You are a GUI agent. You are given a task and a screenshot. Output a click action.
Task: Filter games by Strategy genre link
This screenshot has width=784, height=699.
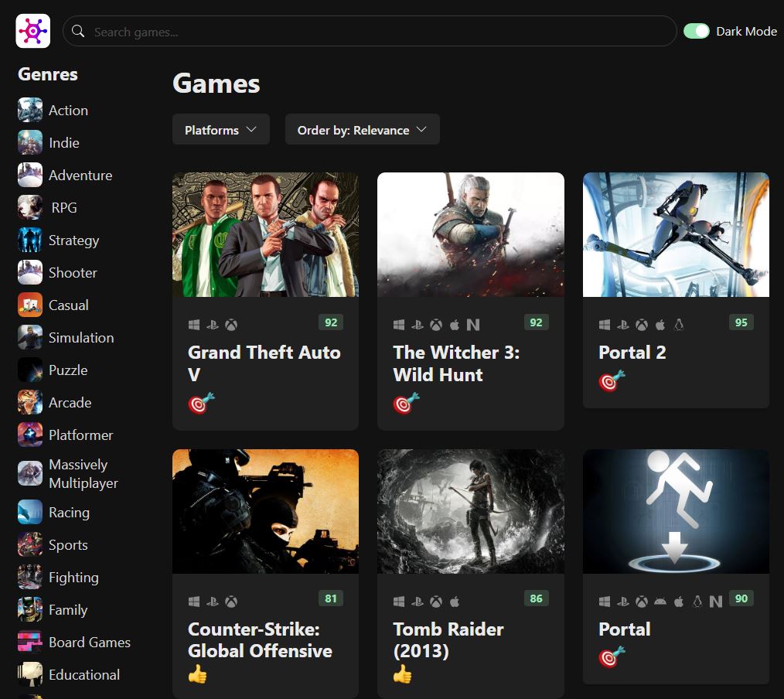[74, 240]
